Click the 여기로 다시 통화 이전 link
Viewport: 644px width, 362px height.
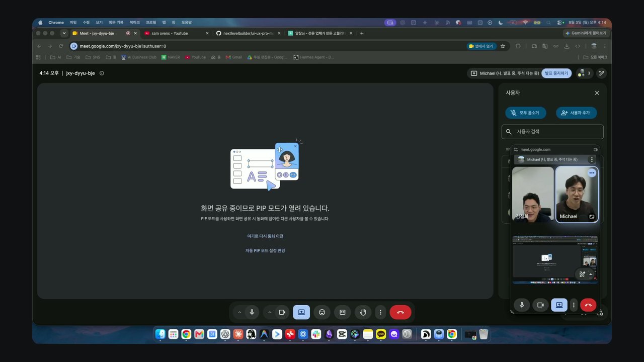(265, 236)
